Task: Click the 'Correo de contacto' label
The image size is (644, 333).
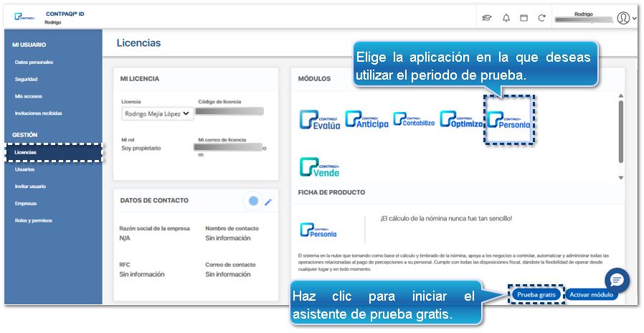Action: click(x=230, y=265)
